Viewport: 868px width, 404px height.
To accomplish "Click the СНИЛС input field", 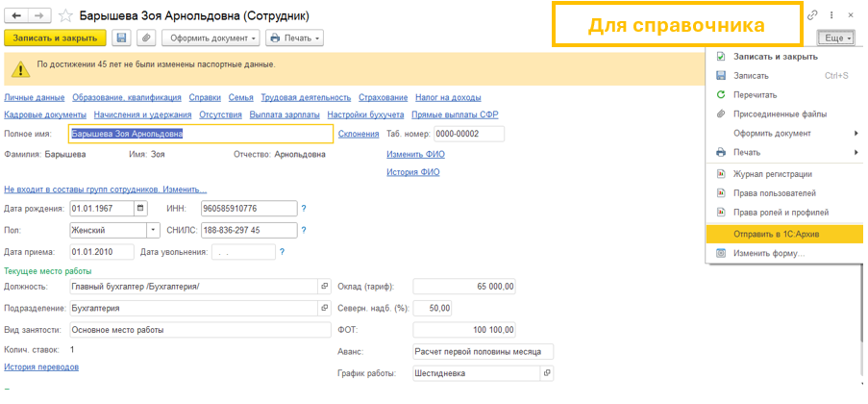I will 250,230.
